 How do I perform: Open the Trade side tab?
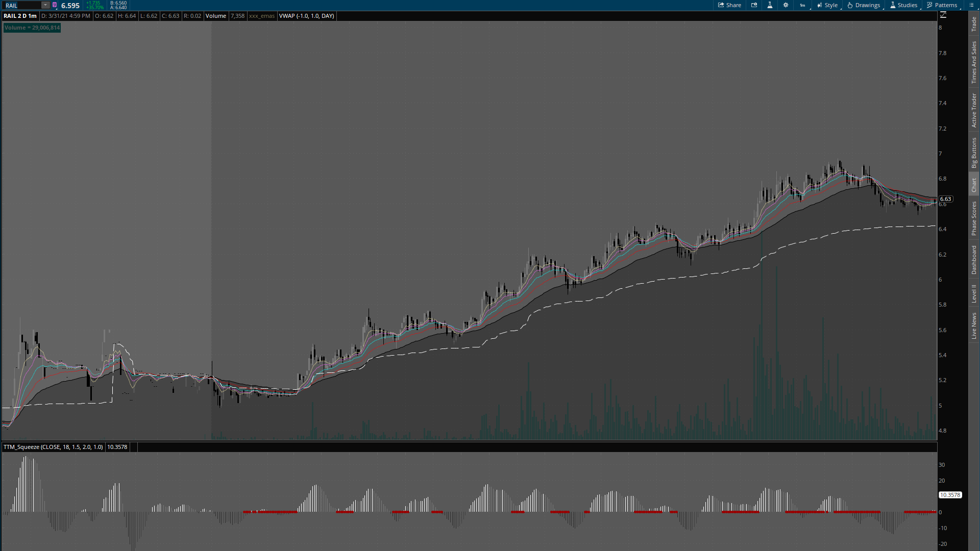(x=974, y=23)
